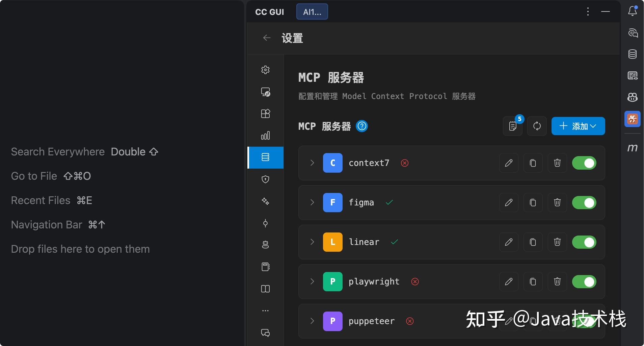Click the puppeteer server name

tap(372, 321)
